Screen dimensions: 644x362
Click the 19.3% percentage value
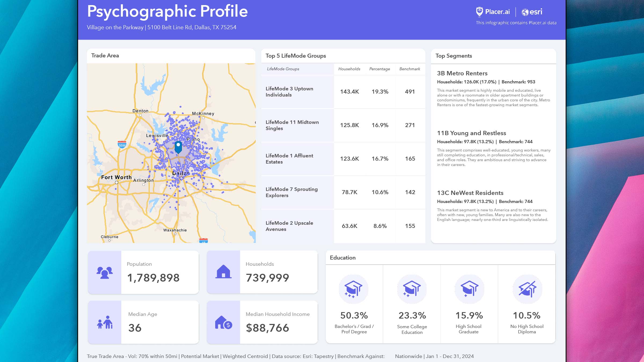click(x=380, y=92)
